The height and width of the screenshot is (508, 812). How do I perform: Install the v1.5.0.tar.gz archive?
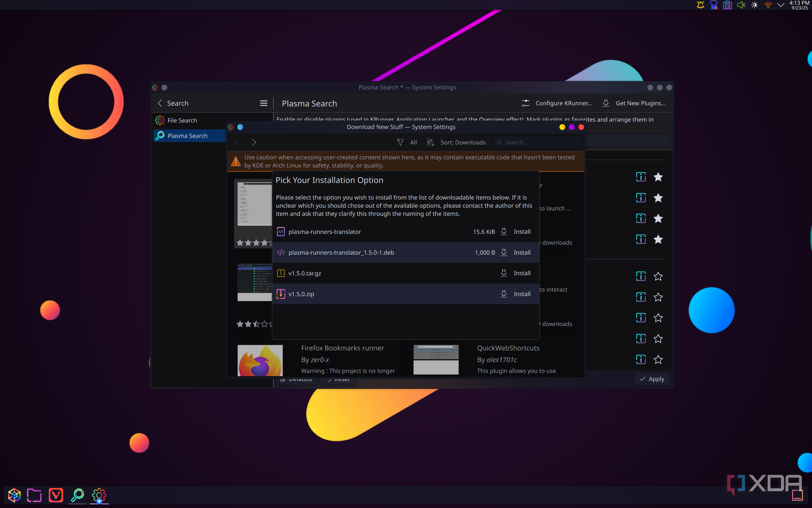[x=516, y=273]
